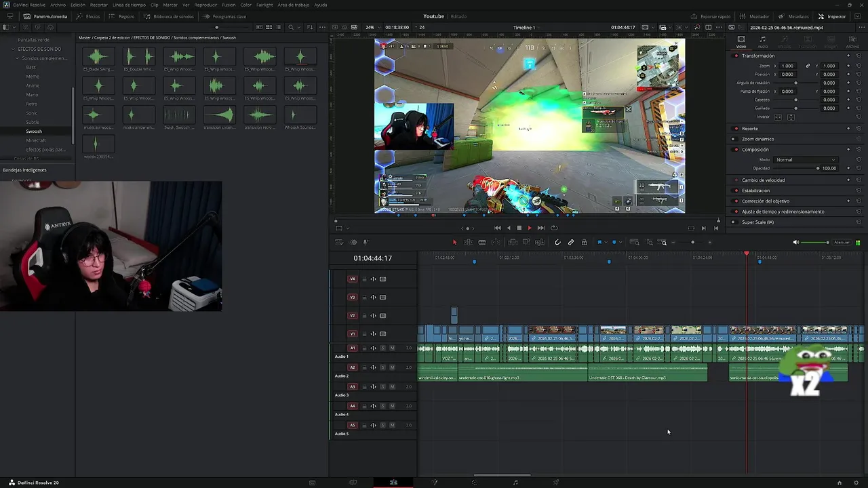Open the Modo Normal composite dropdown
Image resolution: width=868 pixels, height=488 pixels.
[x=806, y=159]
